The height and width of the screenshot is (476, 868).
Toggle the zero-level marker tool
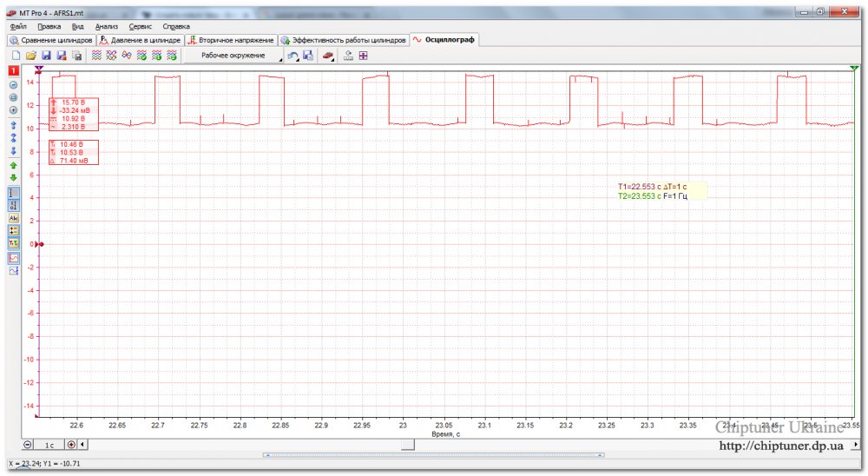point(13,205)
